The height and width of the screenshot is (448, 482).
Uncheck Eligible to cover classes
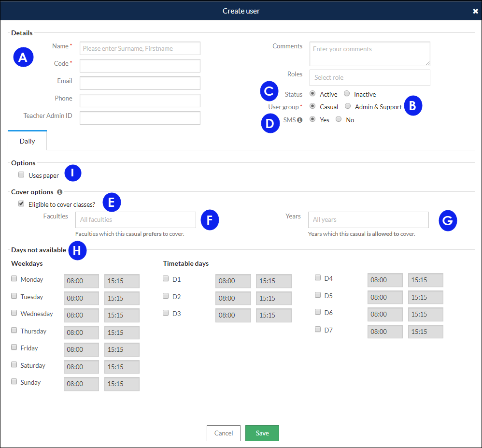[x=21, y=203]
